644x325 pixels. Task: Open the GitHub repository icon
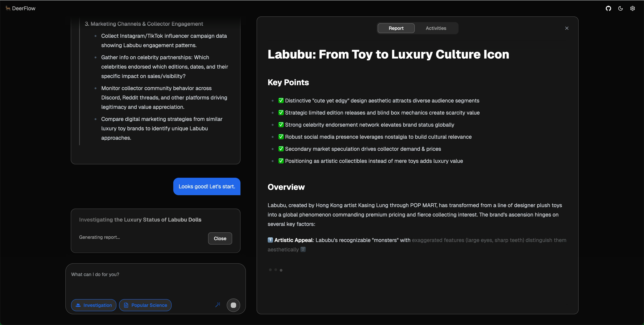coord(608,9)
